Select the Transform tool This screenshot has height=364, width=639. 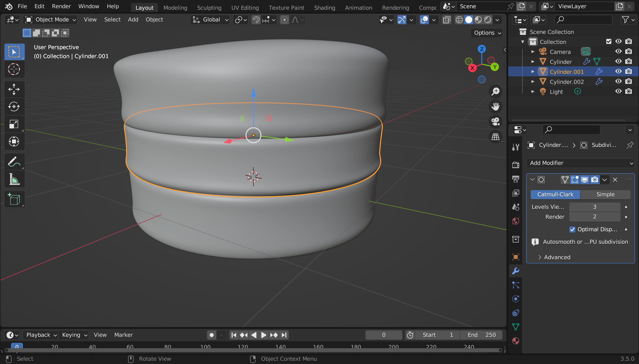pyautogui.click(x=14, y=142)
